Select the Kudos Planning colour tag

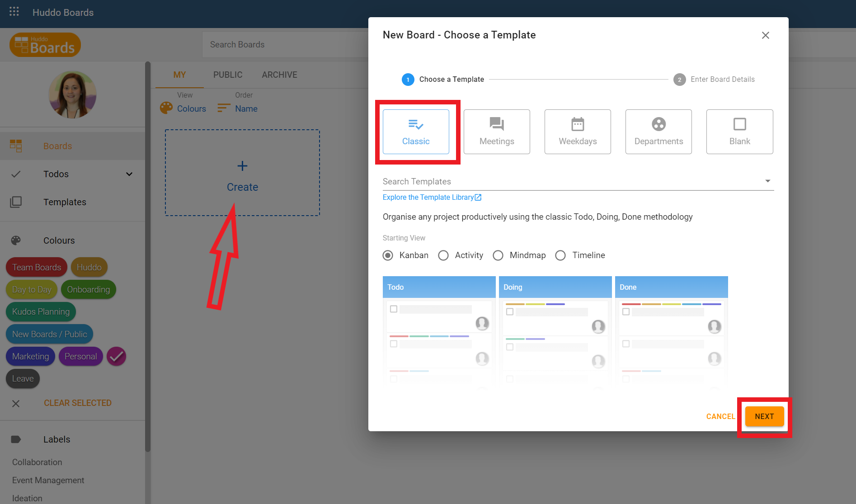[x=41, y=311]
